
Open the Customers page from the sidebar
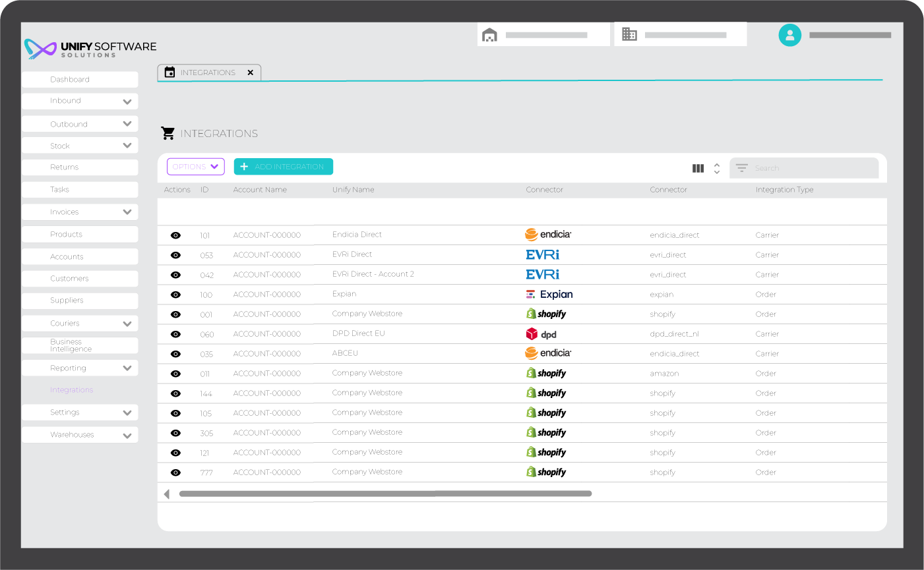tap(79, 278)
